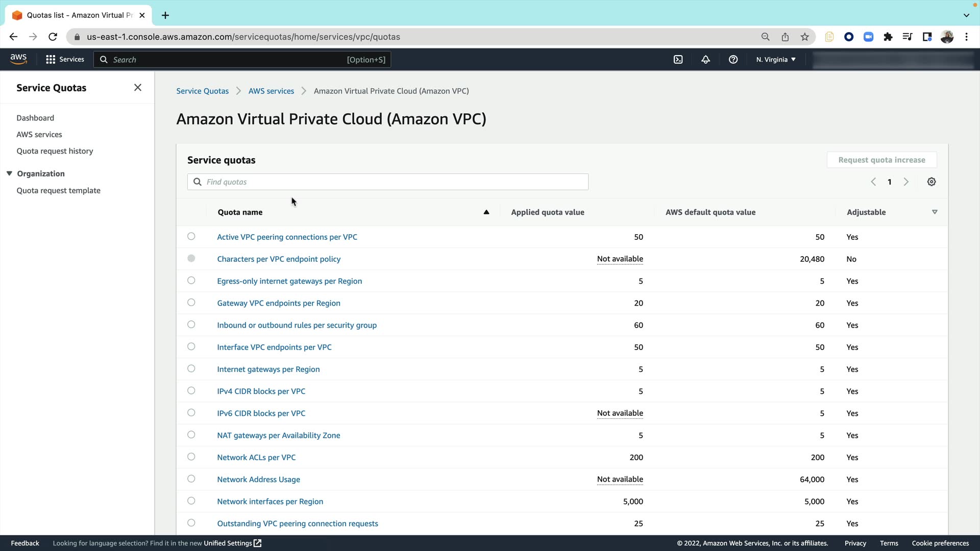This screenshot has width=980, height=551.
Task: Select the NAT gateways per Availability Zone radio
Action: pos(191,435)
